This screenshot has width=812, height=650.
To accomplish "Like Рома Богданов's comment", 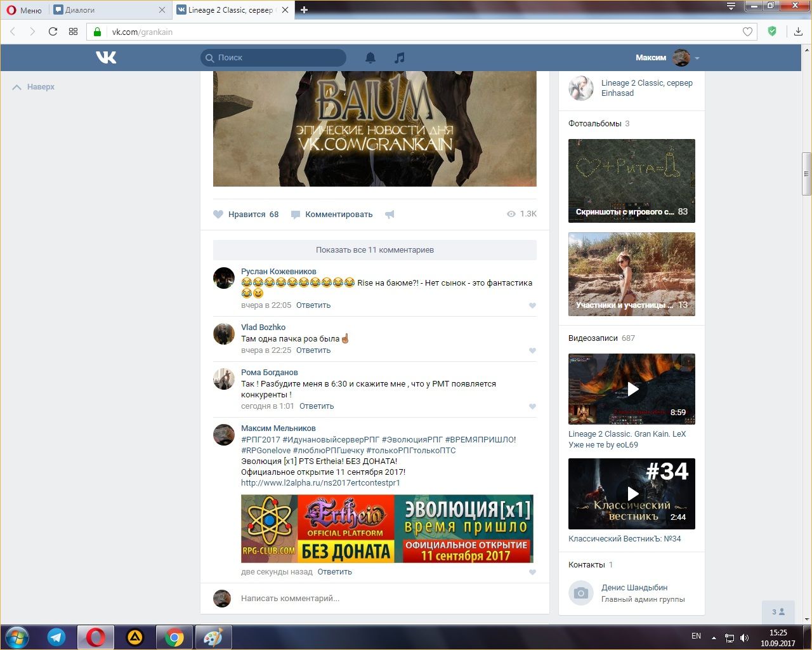I will tap(532, 406).
